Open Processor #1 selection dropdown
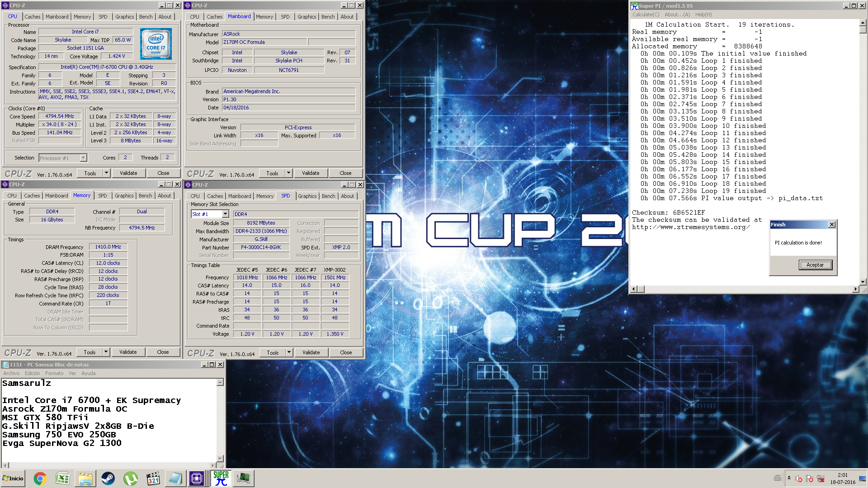 (83, 158)
